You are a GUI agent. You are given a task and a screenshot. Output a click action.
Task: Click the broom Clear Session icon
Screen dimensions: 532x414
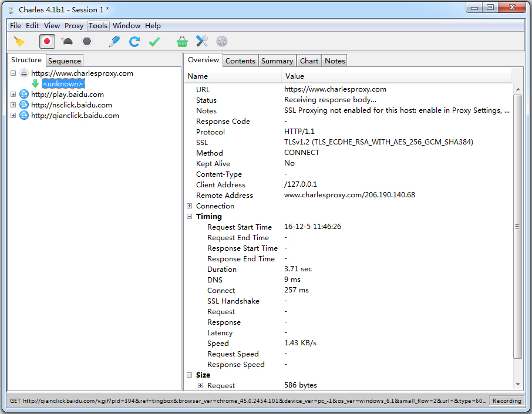coord(19,41)
